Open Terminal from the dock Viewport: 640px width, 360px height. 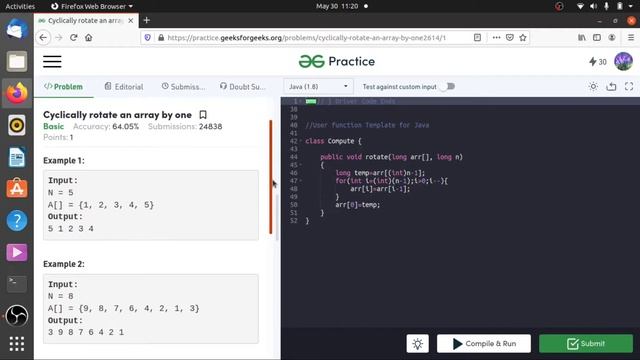click(x=17, y=284)
